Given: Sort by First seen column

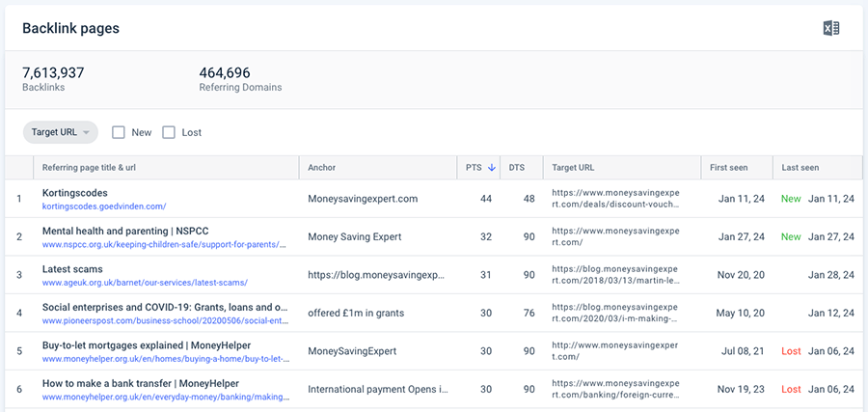Looking at the screenshot, I should [728, 168].
